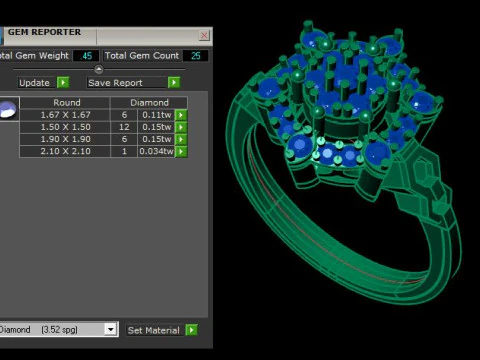Click the Total Gem Weight value field

tap(86, 56)
